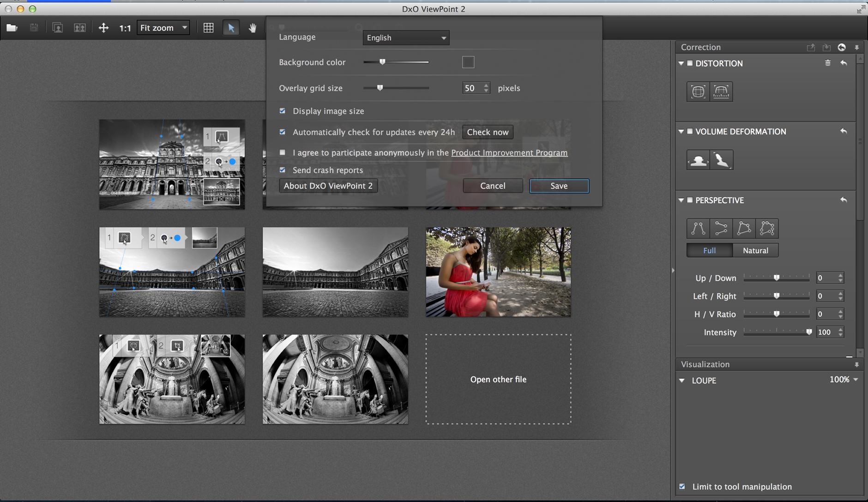Click the Left / Right slider handle
The width and height of the screenshot is (868, 502).
coord(777,296)
